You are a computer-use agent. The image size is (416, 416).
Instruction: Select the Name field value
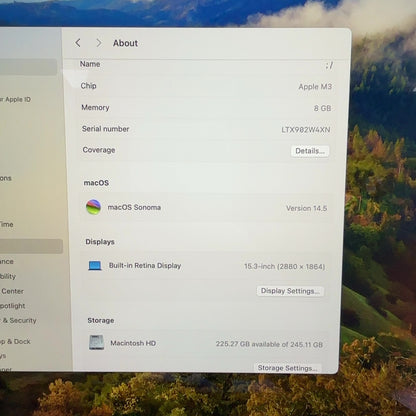[329, 65]
